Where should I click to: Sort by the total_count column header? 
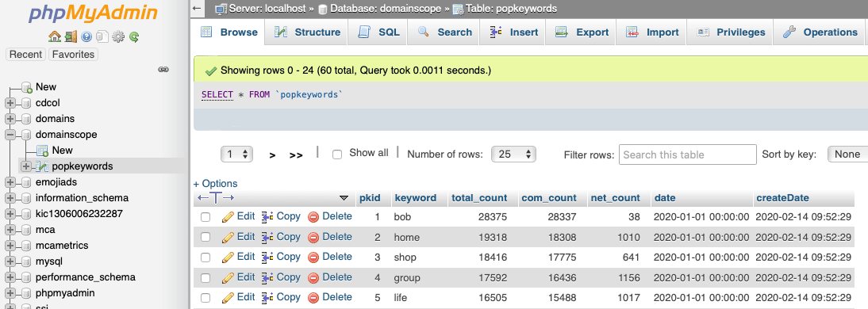click(479, 198)
